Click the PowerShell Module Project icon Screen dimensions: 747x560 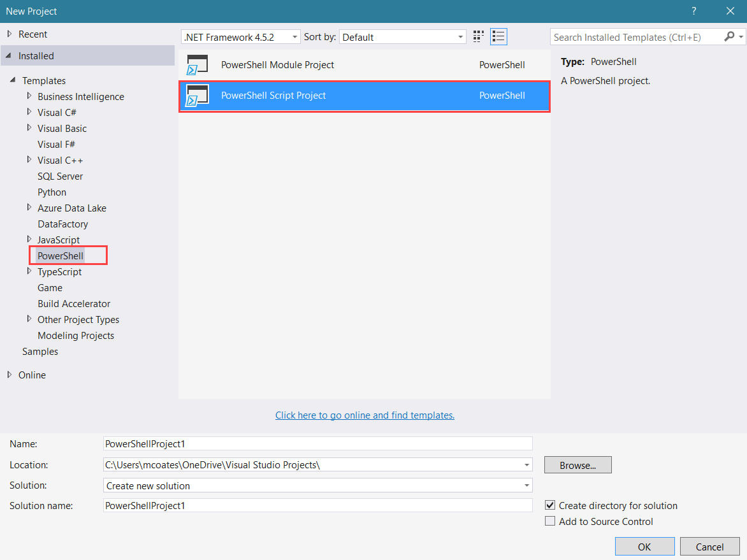[197, 65]
